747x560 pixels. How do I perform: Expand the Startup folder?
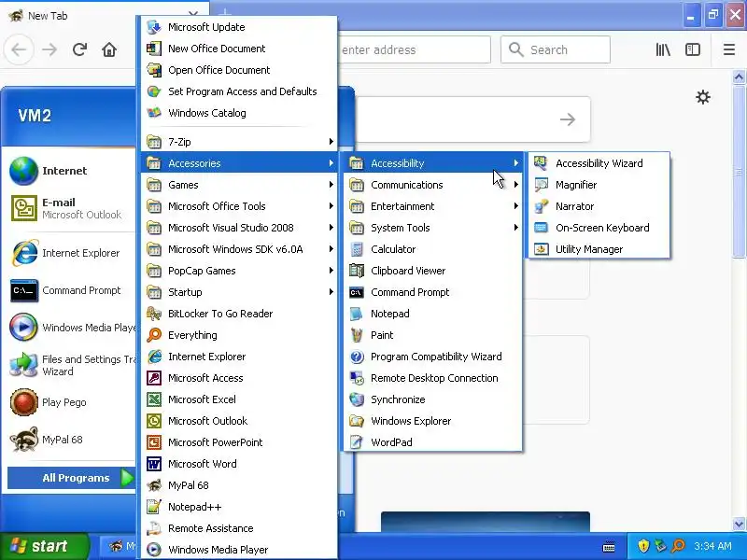pos(239,292)
